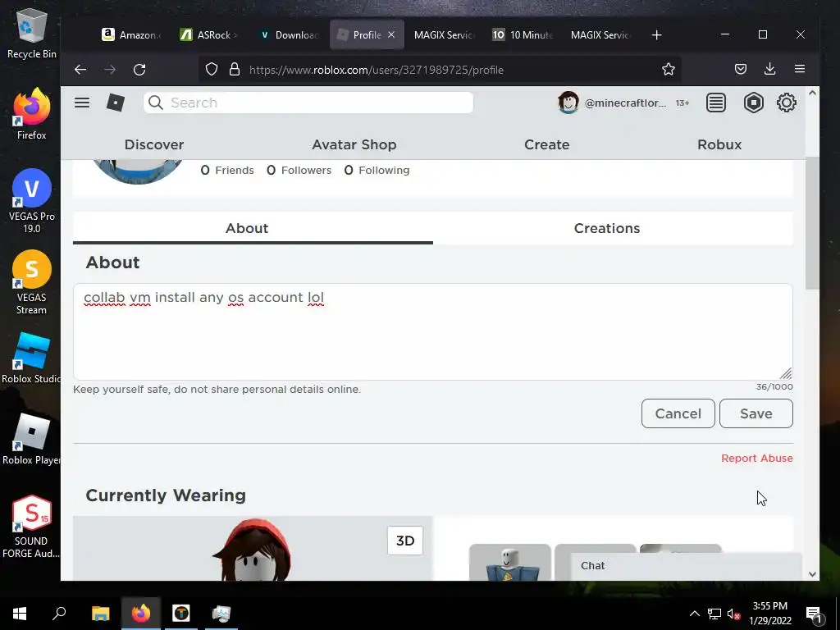Click the Firefox taskbar button

[141, 613]
